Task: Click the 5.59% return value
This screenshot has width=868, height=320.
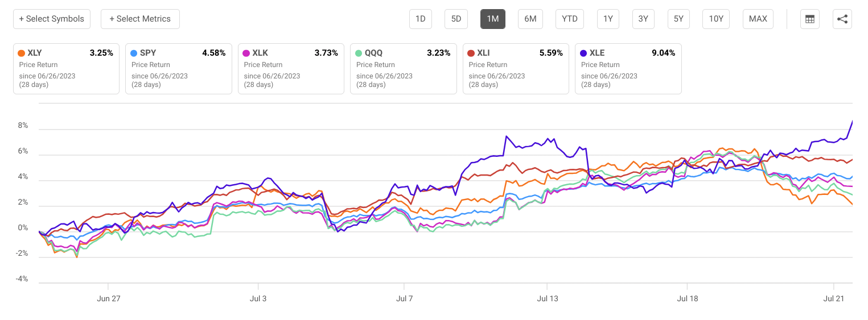Action: [551, 53]
